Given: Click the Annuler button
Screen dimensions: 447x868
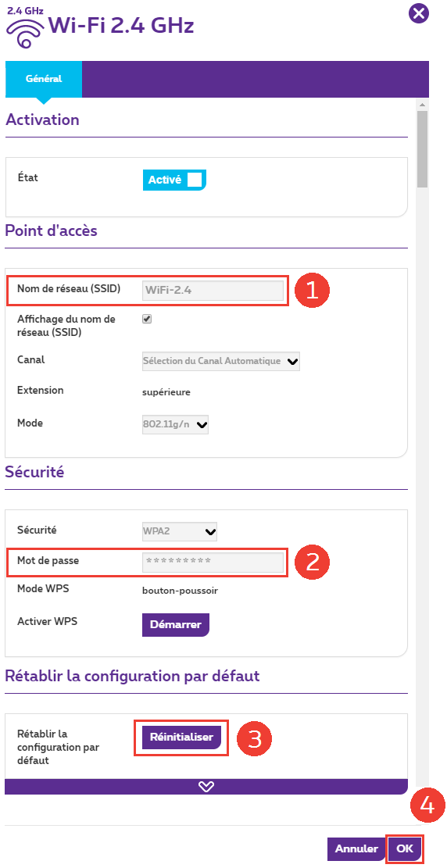Looking at the screenshot, I should click(x=356, y=848).
